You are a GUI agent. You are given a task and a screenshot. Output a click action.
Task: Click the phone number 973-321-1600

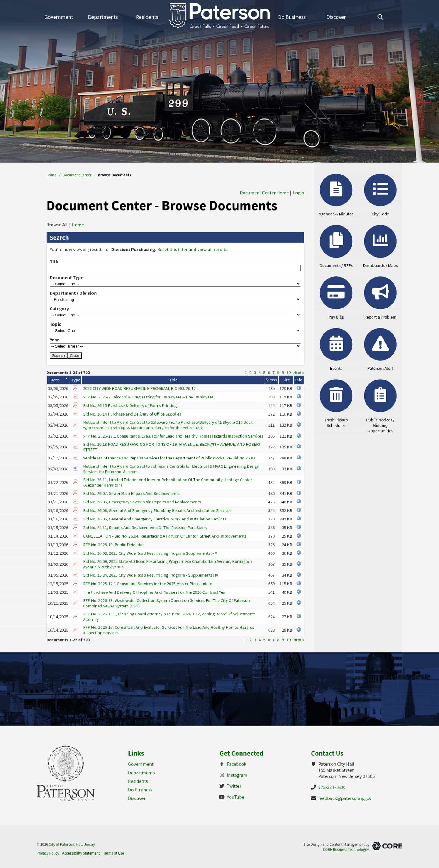click(x=332, y=787)
